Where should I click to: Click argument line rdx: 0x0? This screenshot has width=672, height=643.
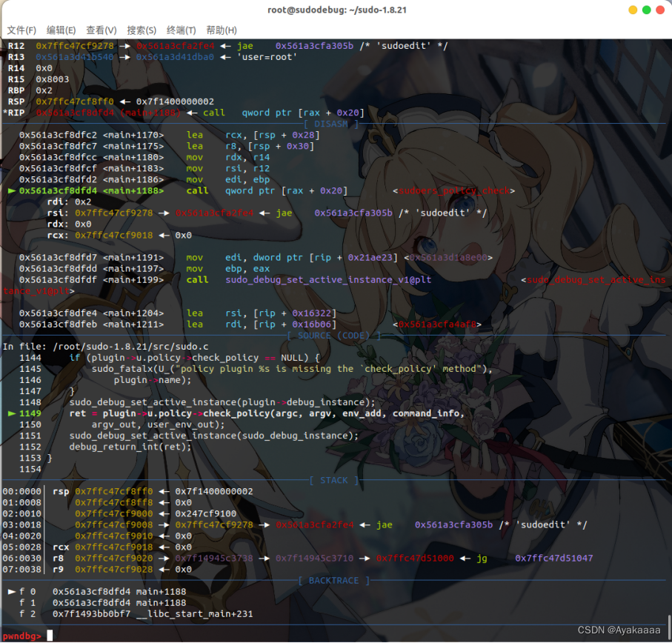(69, 224)
